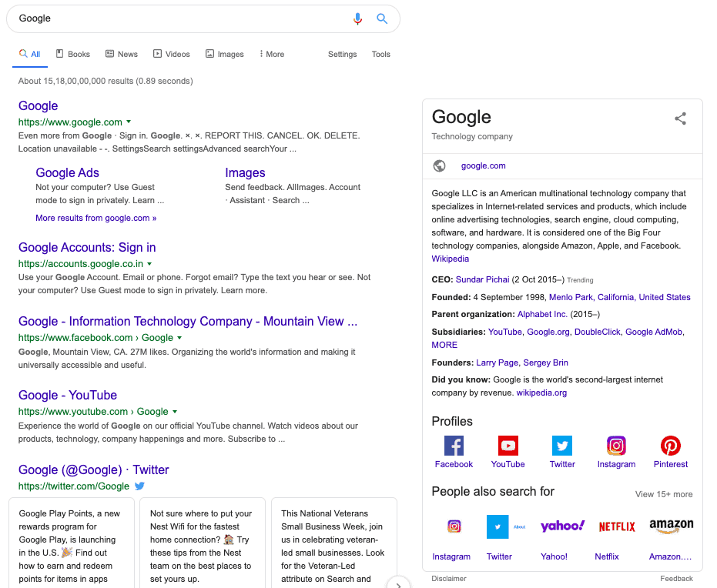Expand options for www.google.com result
Screen dimensions: 717x588
click(129, 122)
